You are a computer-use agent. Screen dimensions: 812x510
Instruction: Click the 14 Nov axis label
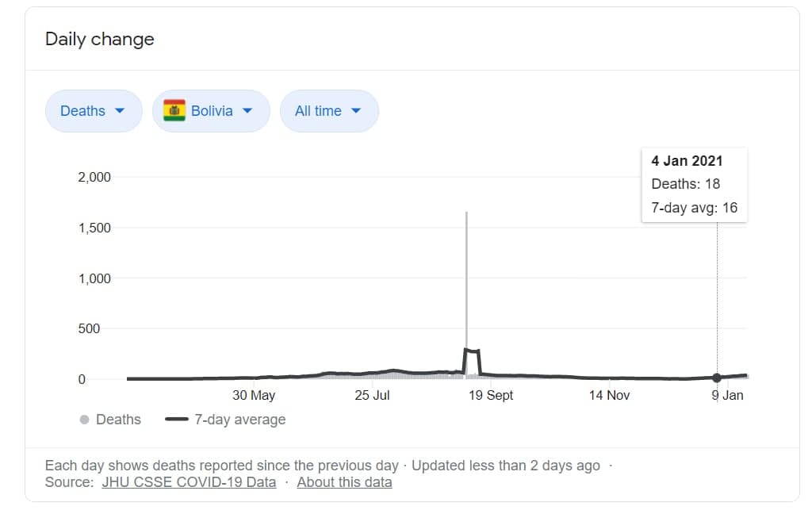(609, 395)
